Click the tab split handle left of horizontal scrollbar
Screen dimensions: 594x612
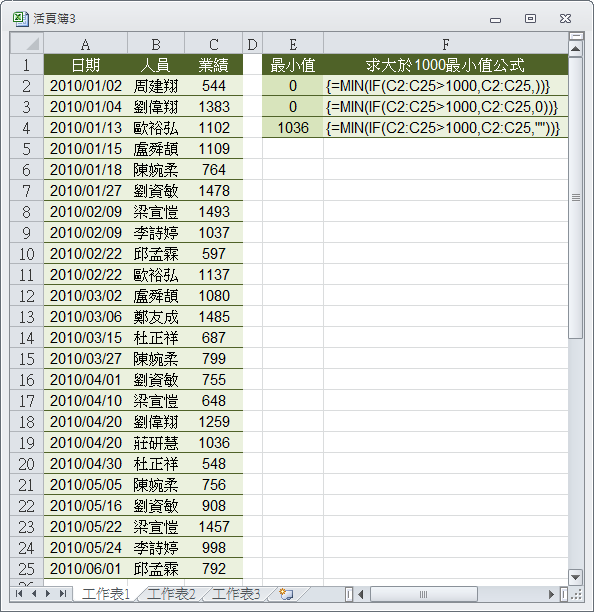(349, 594)
